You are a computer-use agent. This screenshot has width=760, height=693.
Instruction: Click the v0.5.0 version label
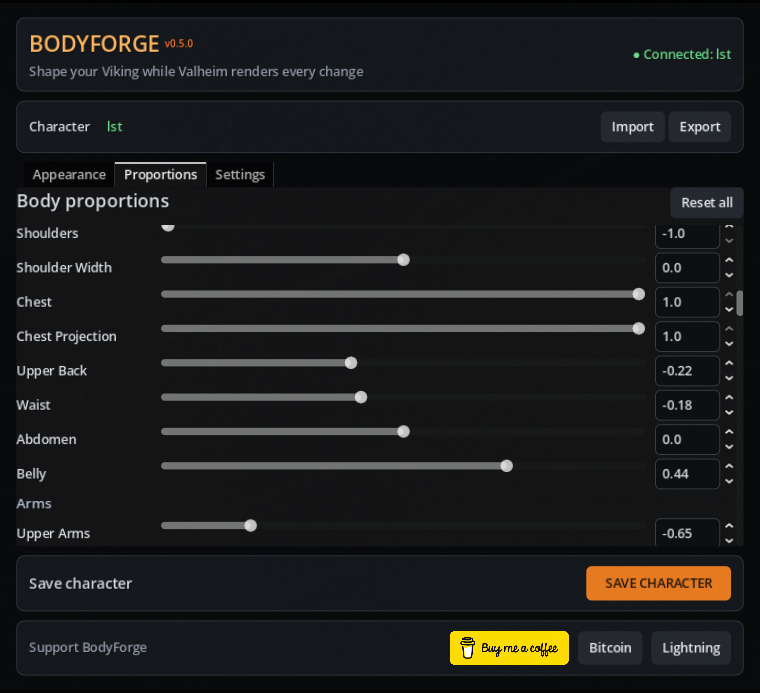(x=178, y=44)
